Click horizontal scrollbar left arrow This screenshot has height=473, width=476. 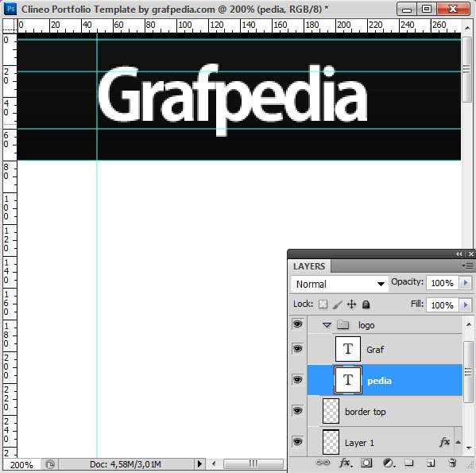[214, 463]
